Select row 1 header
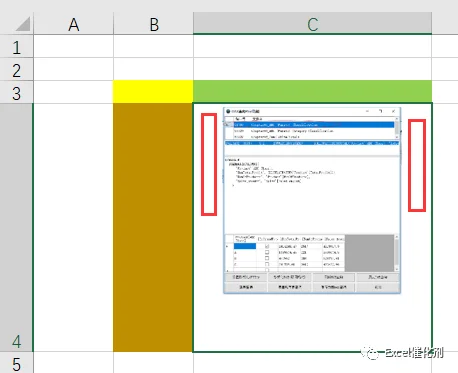The image size is (458, 373). (17, 46)
